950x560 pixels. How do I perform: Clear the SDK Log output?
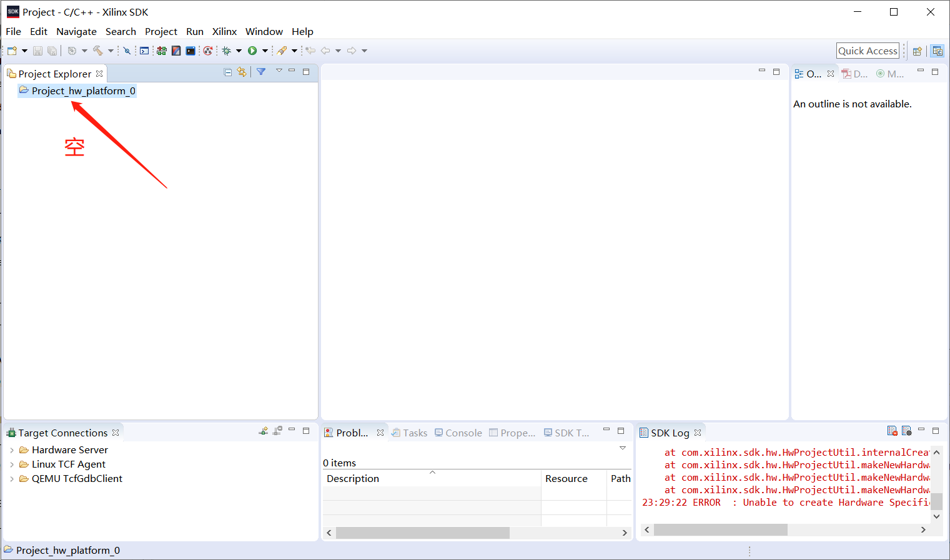[892, 431]
